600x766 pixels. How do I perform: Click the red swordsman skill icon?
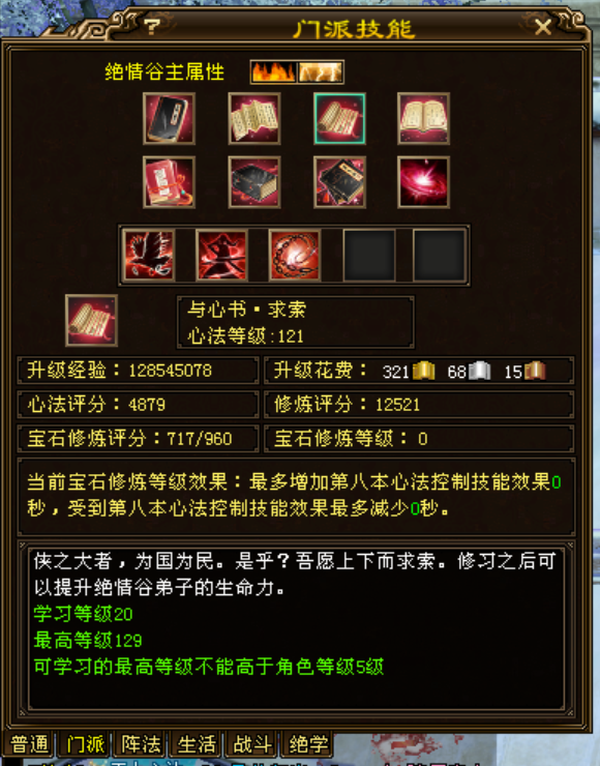(221, 255)
